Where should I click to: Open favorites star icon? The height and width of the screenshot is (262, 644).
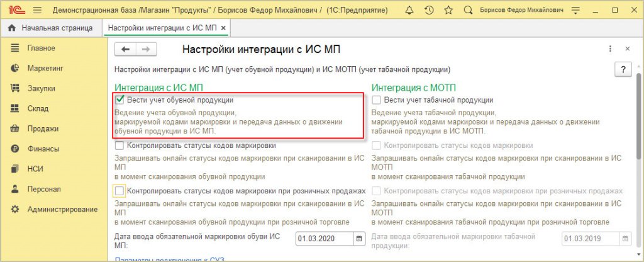pos(448,11)
